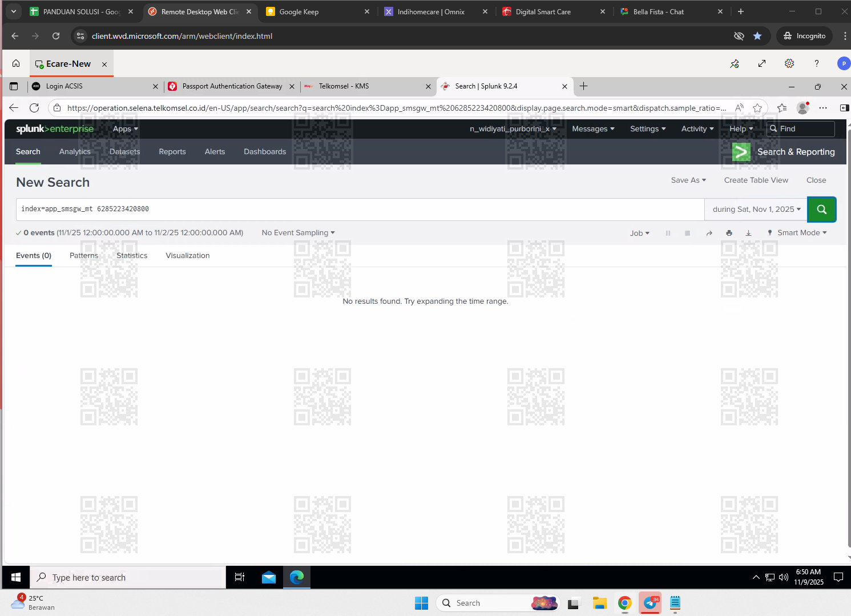Export search results with download icon

748,233
